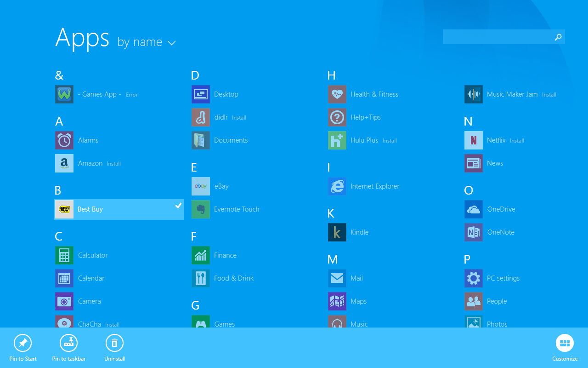Viewport: 588px width, 368px height.
Task: Click the 'Photos' app label
Action: (497, 324)
